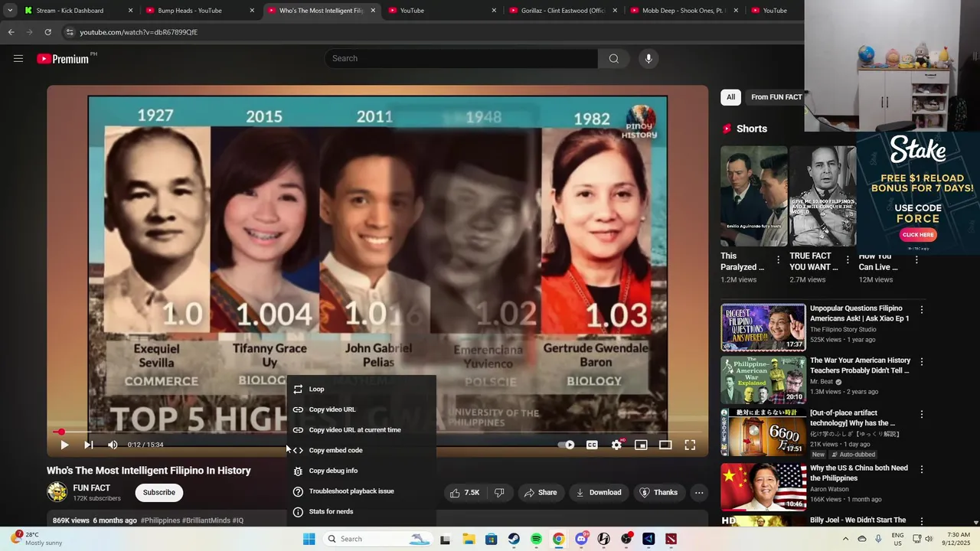Subscribe to FUN FACT channel
Image resolution: width=980 pixels, height=551 pixels.
pyautogui.click(x=159, y=492)
